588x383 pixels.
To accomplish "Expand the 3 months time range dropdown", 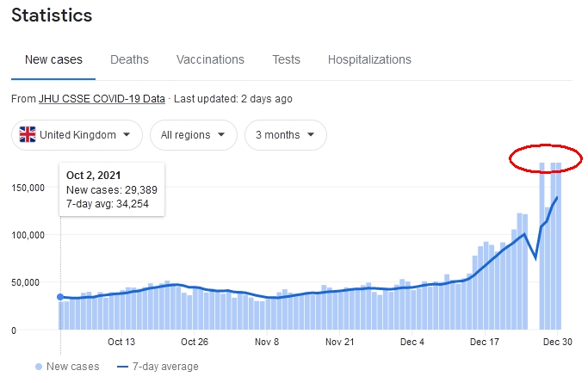I will pyautogui.click(x=285, y=135).
